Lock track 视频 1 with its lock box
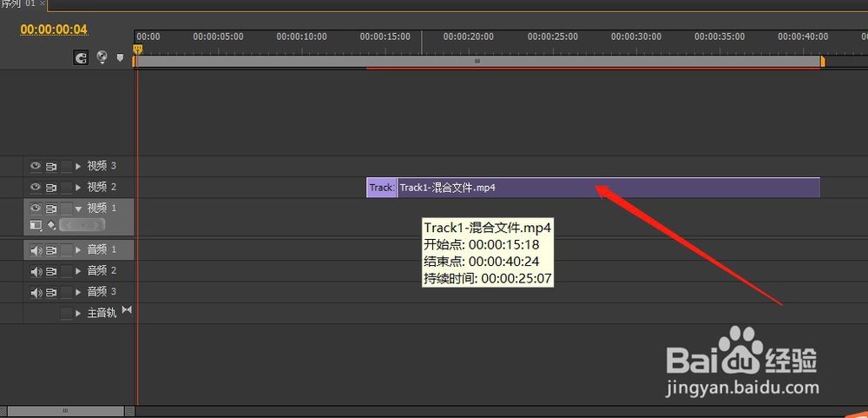Image resolution: width=868 pixels, height=418 pixels. [x=67, y=209]
